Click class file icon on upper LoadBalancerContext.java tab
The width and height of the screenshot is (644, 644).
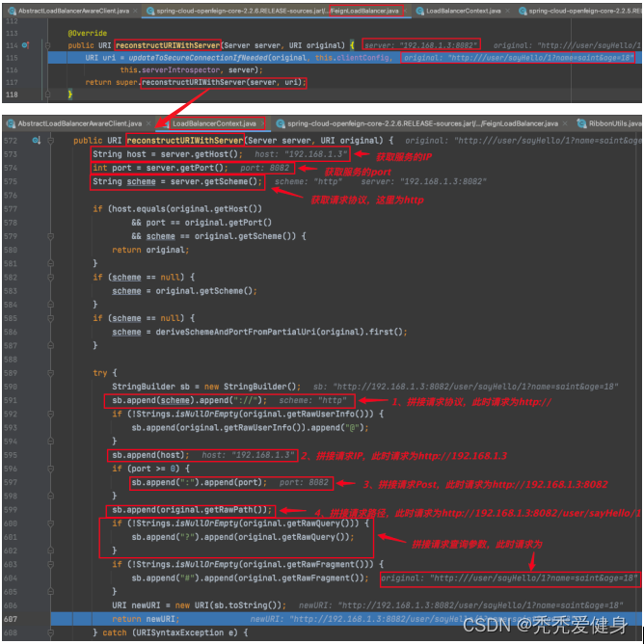pyautogui.click(x=419, y=11)
